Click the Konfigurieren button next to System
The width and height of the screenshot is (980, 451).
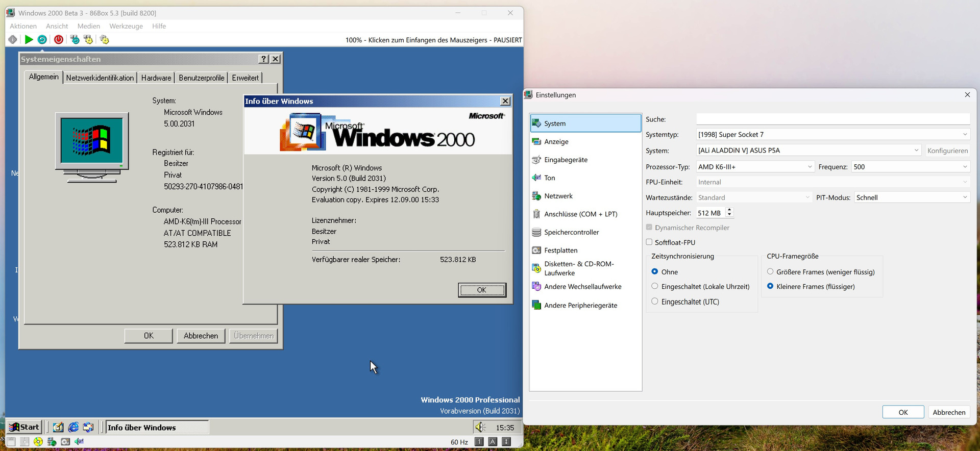pos(947,151)
